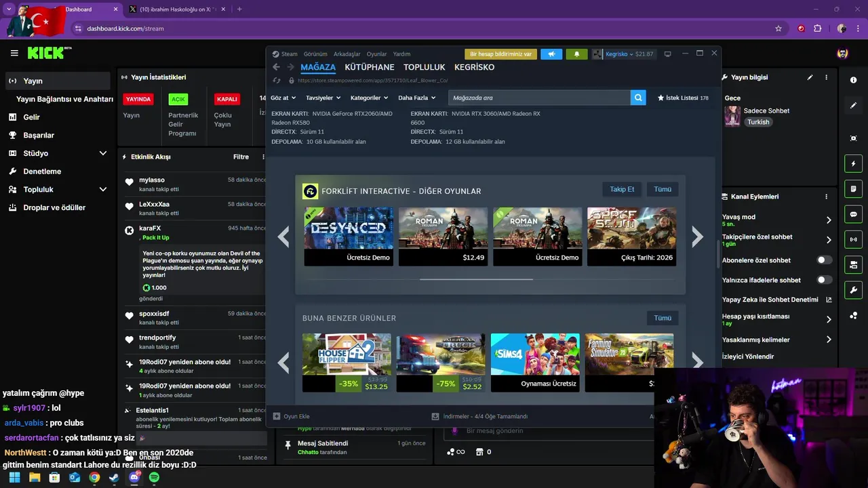The height and width of the screenshot is (488, 868).
Task: Open Steam MAĞAZA tab
Action: 318,67
